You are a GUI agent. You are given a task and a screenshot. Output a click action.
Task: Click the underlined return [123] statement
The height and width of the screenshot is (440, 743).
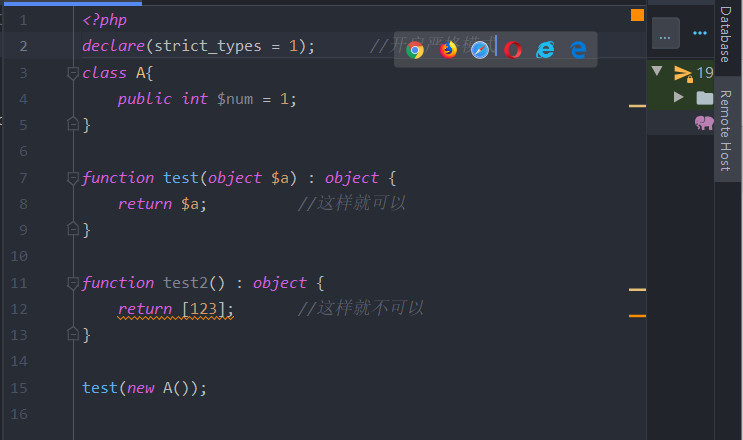pyautogui.click(x=176, y=309)
